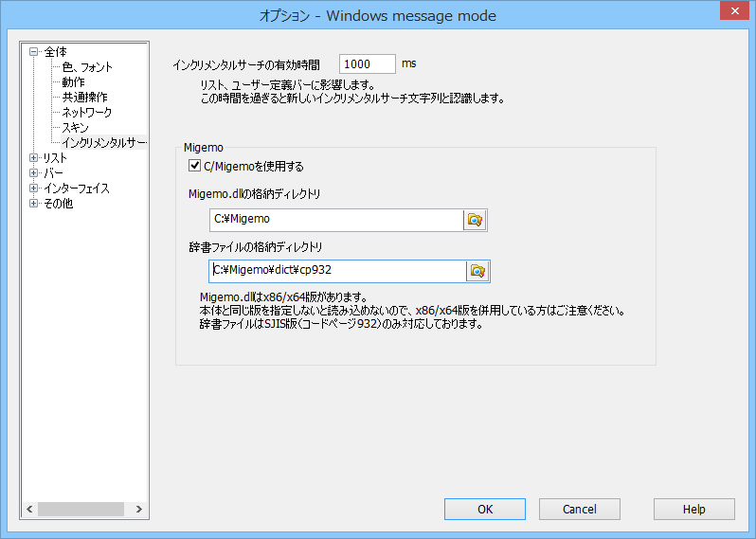The height and width of the screenshot is (539, 756).
Task: Browse for the dictionary file directory folder
Action: point(477,271)
